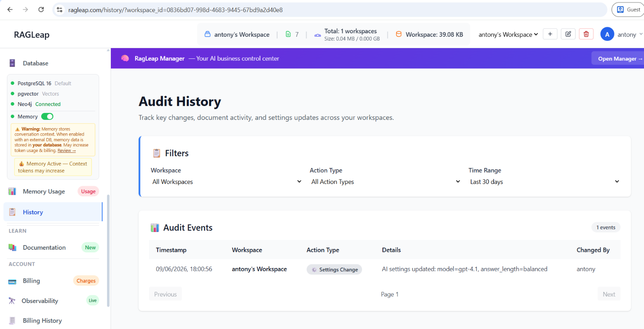The height and width of the screenshot is (329, 644).
Task: Click the Billing History receipt icon
Action: [x=12, y=320]
